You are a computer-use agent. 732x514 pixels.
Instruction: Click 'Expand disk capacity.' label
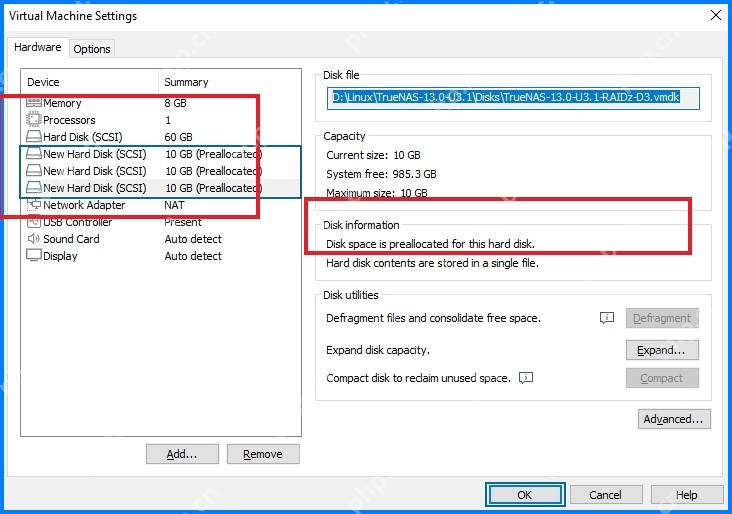pos(378,350)
